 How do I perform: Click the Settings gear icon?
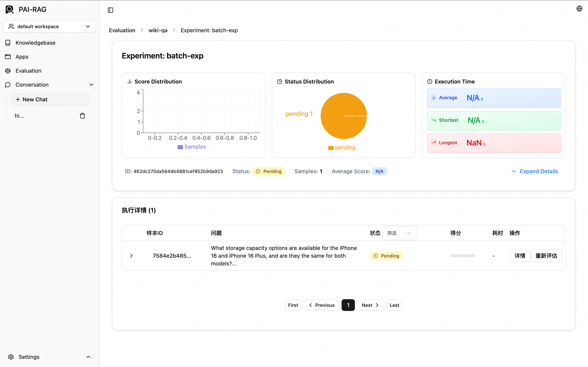(11, 357)
